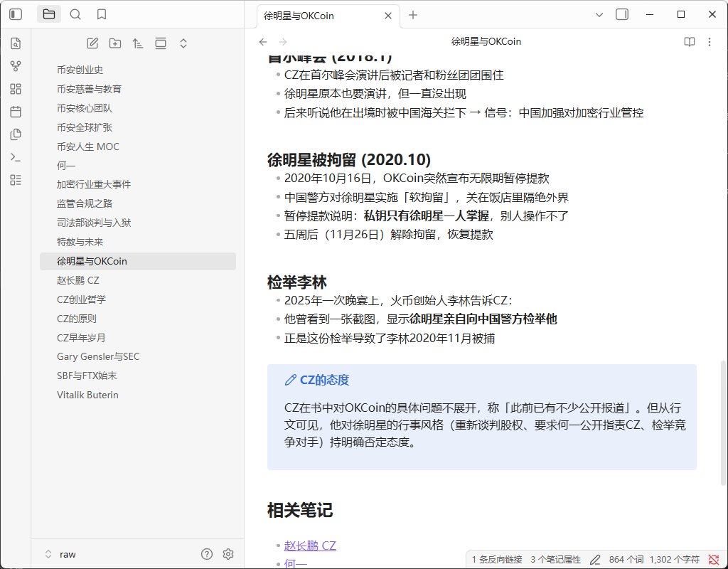The image size is (728, 569).
Task: Click the CZ的态度 callout title
Action: click(324, 380)
